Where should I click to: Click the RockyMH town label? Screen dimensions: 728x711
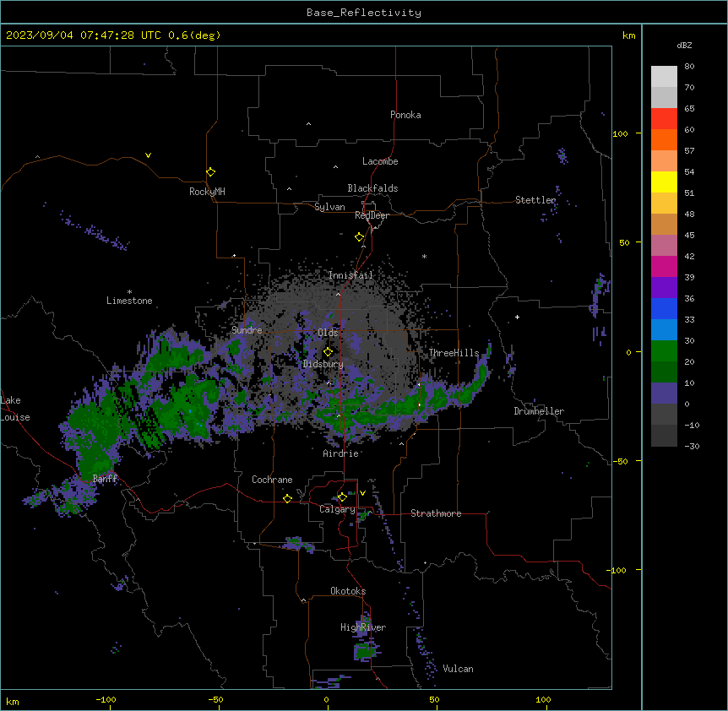click(207, 192)
